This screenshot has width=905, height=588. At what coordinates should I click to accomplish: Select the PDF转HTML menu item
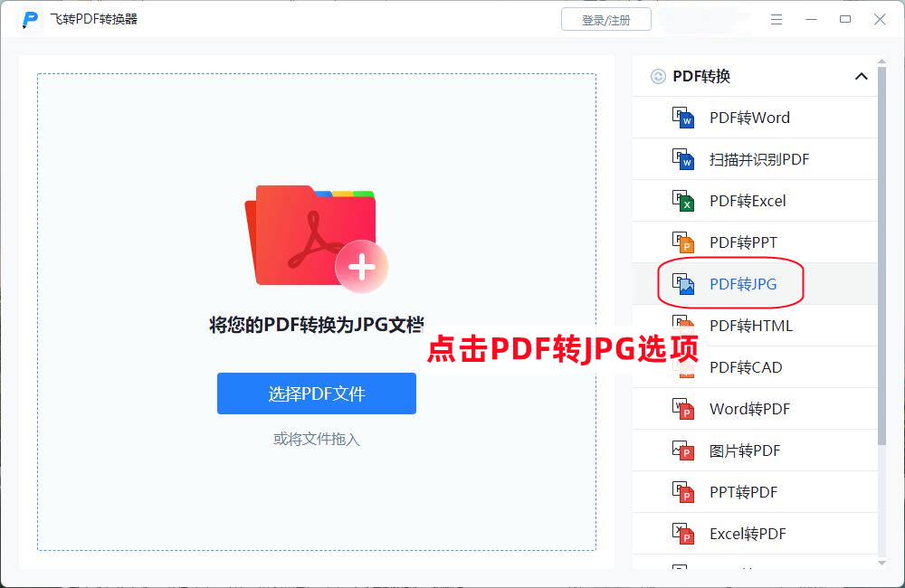(x=755, y=326)
